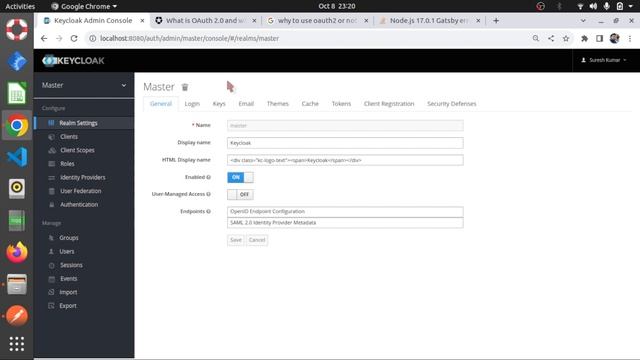Image resolution: width=640 pixels, height=360 pixels.
Task: Show help tooltip for Enabled
Action: (209, 177)
